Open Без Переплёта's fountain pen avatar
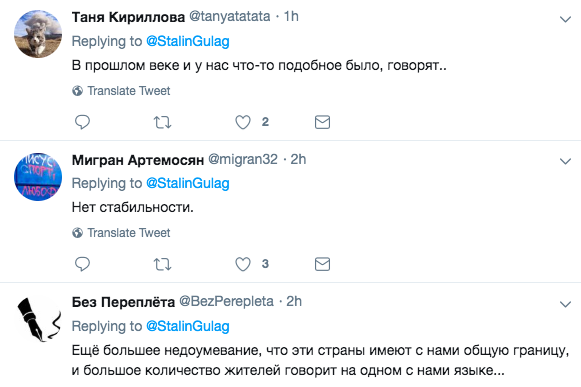581x387 pixels. 38,319
